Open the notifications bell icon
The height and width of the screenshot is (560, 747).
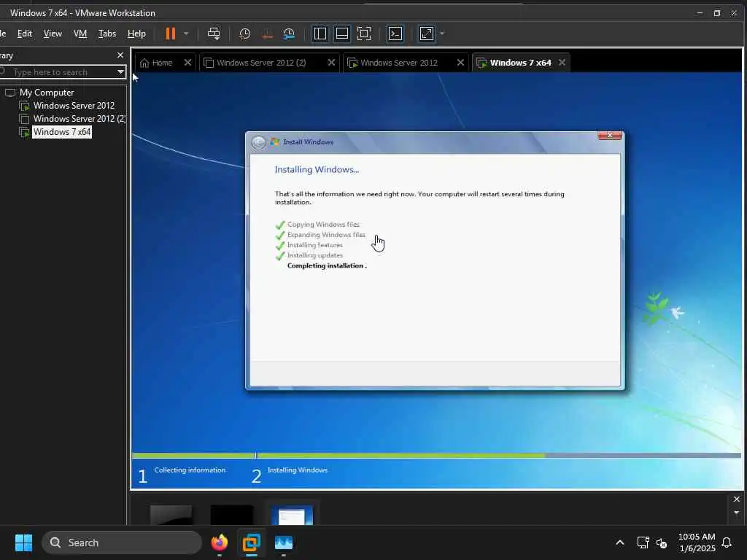tap(727, 542)
